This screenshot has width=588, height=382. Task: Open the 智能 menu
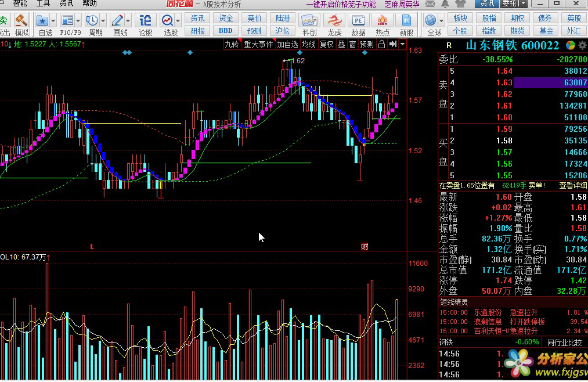(x=20, y=3)
